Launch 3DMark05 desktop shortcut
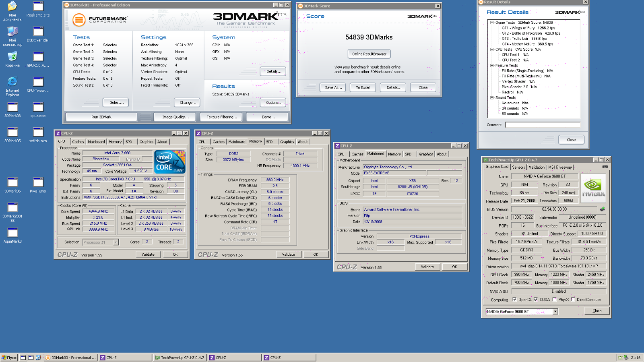This screenshot has height=362, width=644. coord(12,135)
